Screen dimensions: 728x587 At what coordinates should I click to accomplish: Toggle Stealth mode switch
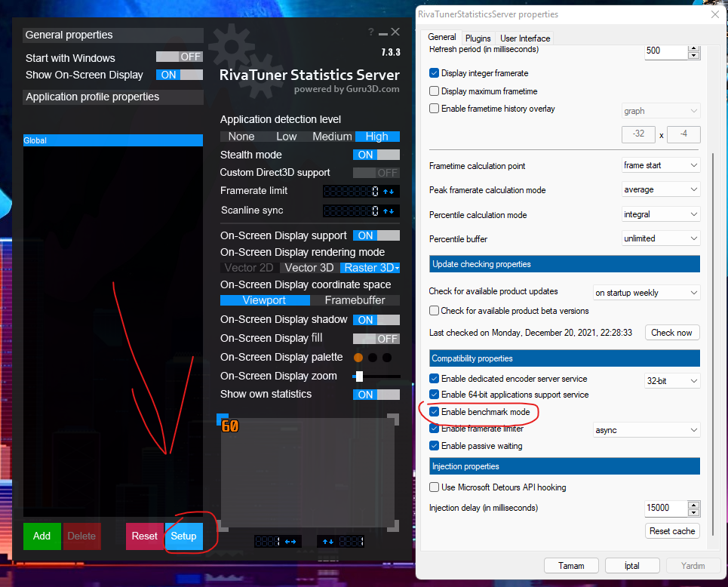click(376, 155)
